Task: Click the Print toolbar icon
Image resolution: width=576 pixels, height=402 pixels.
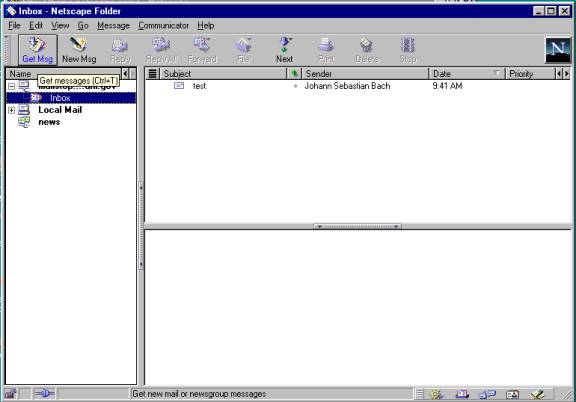Action: [326, 50]
